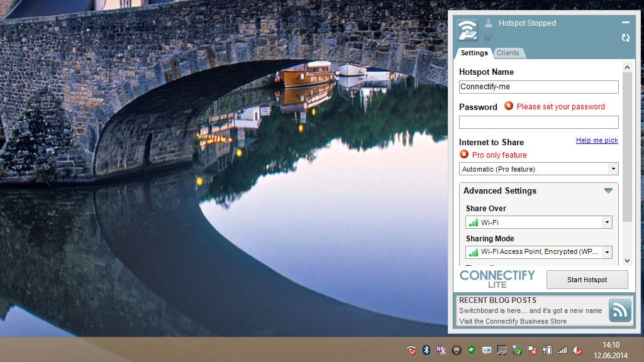Click inside the Hotspot Name field
Screen dimensions: 644x362
coord(538,87)
